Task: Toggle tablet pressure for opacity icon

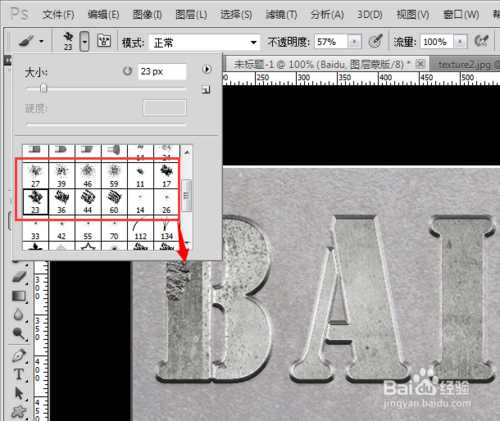Action: [x=376, y=41]
